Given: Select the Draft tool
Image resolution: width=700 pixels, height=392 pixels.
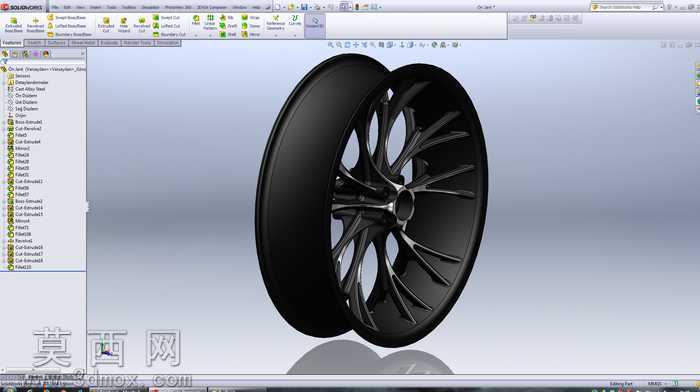Looking at the screenshot, I should click(228, 26).
